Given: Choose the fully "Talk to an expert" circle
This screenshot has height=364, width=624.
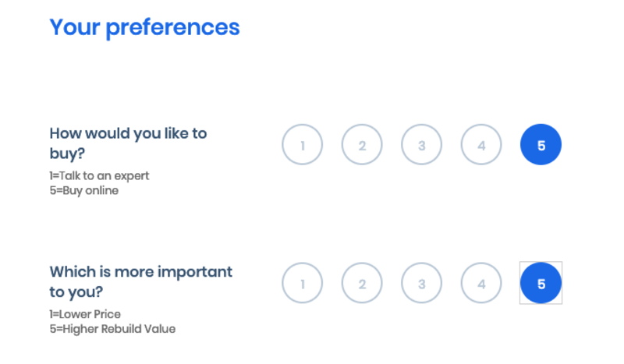Looking at the screenshot, I should (302, 145).
